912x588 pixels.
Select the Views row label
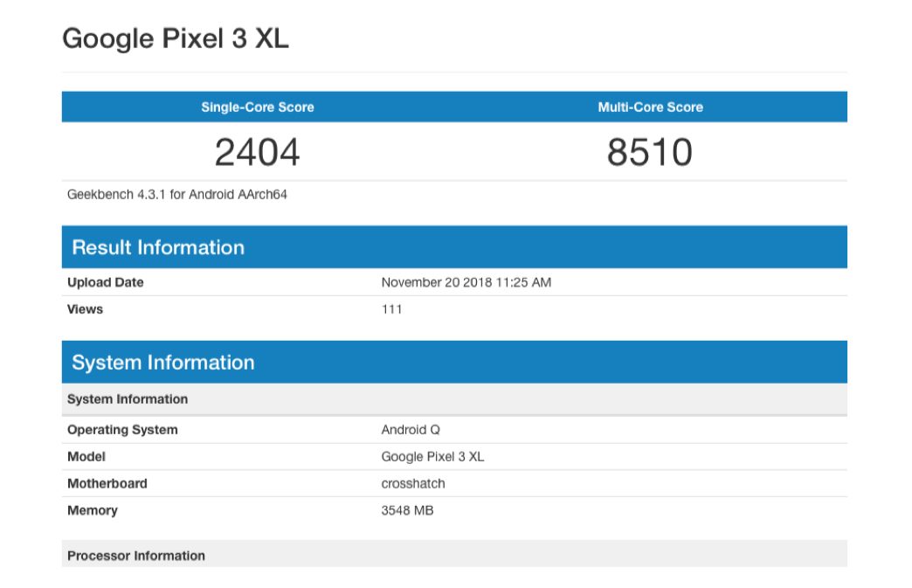pyautogui.click(x=85, y=309)
